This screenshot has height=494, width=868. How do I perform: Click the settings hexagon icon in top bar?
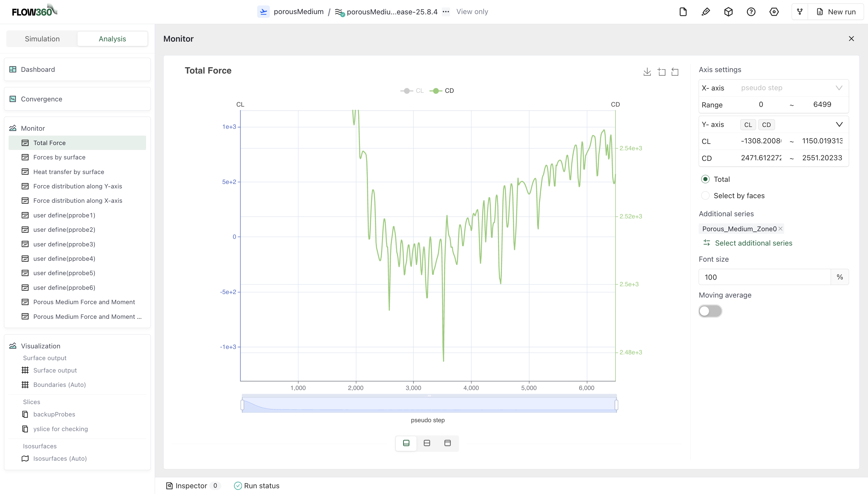774,11
